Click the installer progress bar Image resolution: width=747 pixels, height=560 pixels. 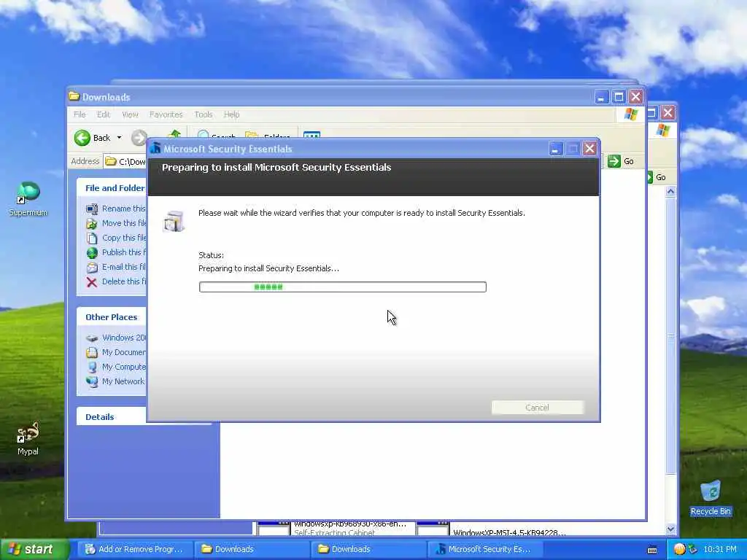(x=343, y=287)
